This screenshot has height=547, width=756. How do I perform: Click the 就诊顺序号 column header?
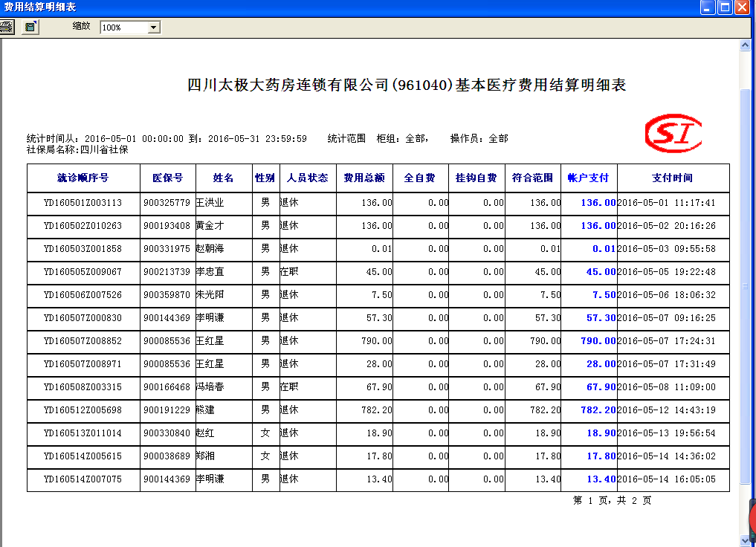click(83, 178)
